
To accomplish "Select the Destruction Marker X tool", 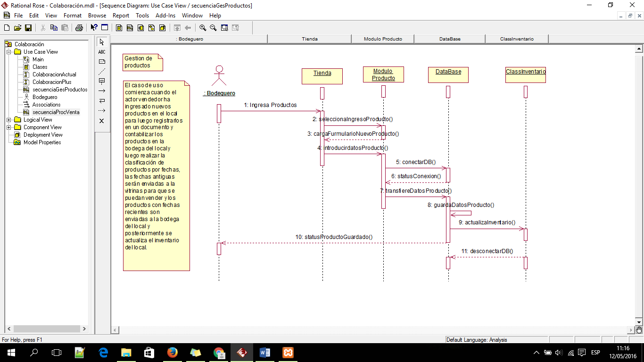I will pyautogui.click(x=102, y=121).
